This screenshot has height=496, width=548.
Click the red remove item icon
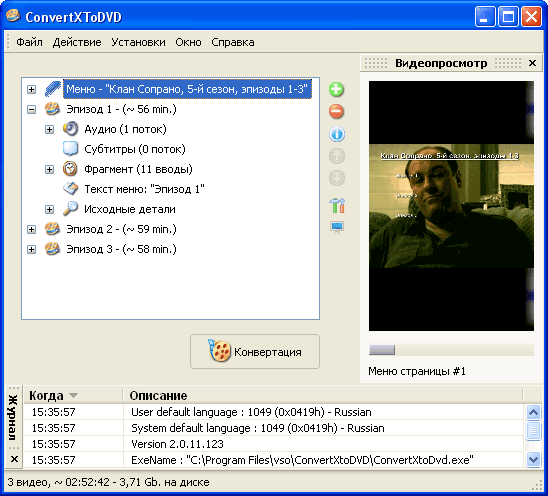336,112
